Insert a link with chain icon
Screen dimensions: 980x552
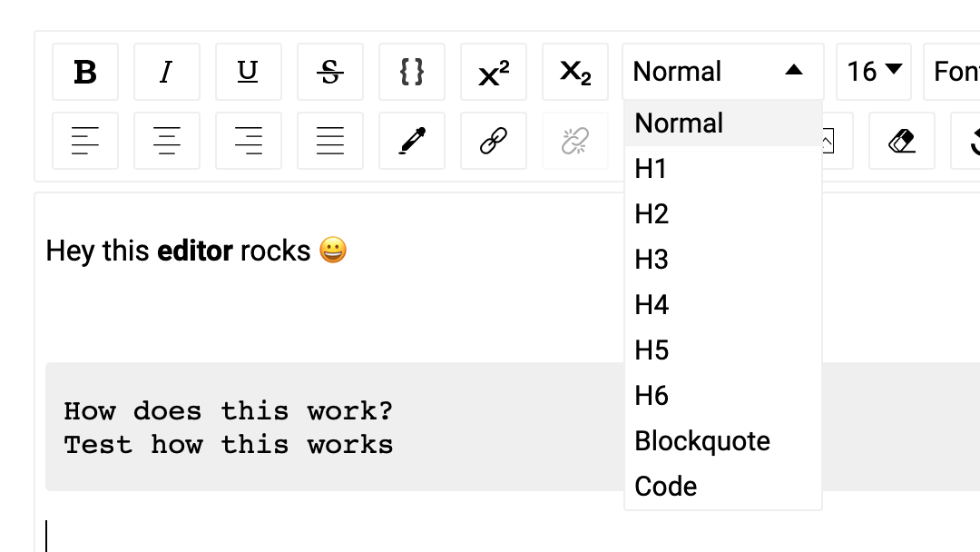(493, 141)
